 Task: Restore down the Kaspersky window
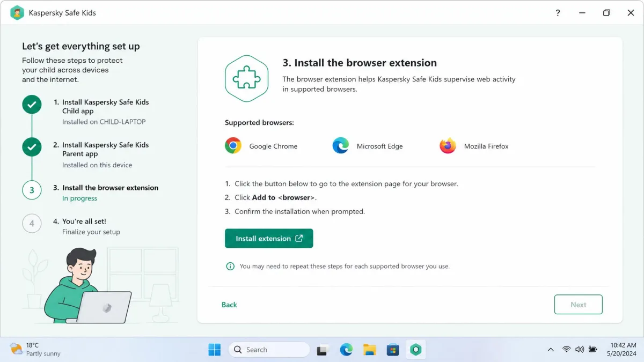(x=606, y=13)
